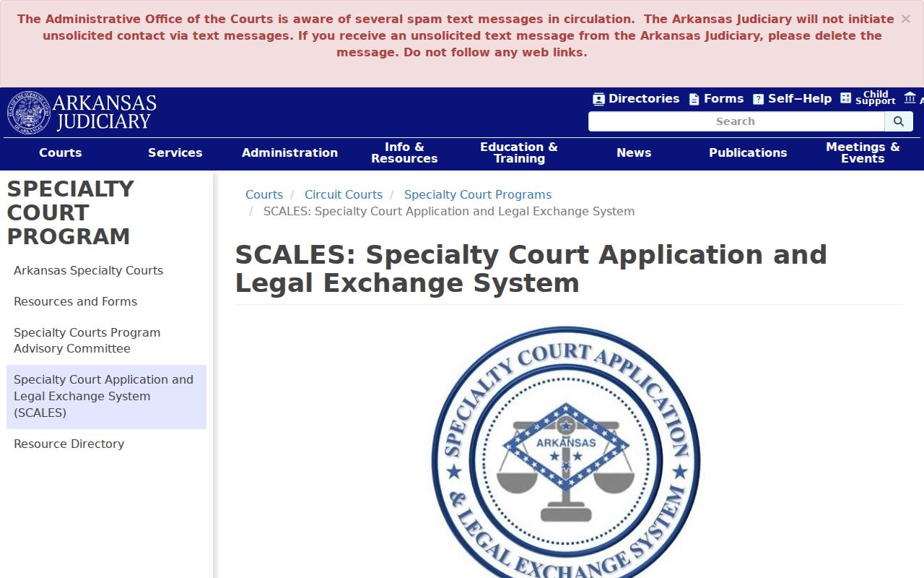
Task: Click the magnifying glass search button
Action: [899, 121]
